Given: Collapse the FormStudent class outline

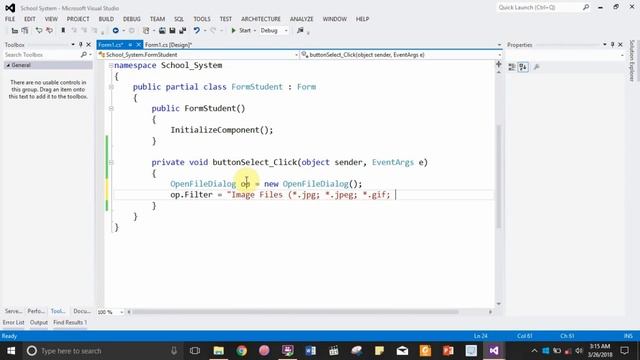Looking at the screenshot, I should coord(111,87).
